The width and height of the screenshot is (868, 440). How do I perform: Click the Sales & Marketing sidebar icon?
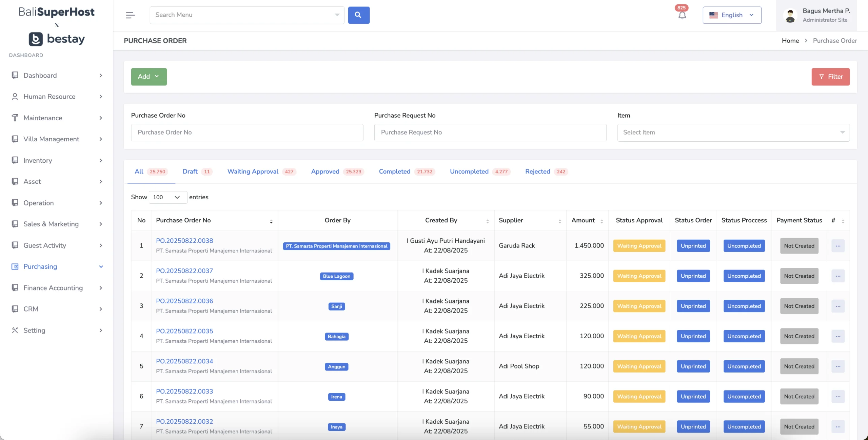point(15,224)
